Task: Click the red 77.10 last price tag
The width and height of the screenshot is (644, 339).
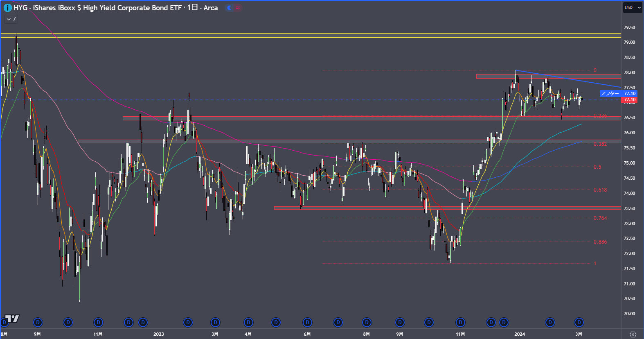Action: coord(629,100)
